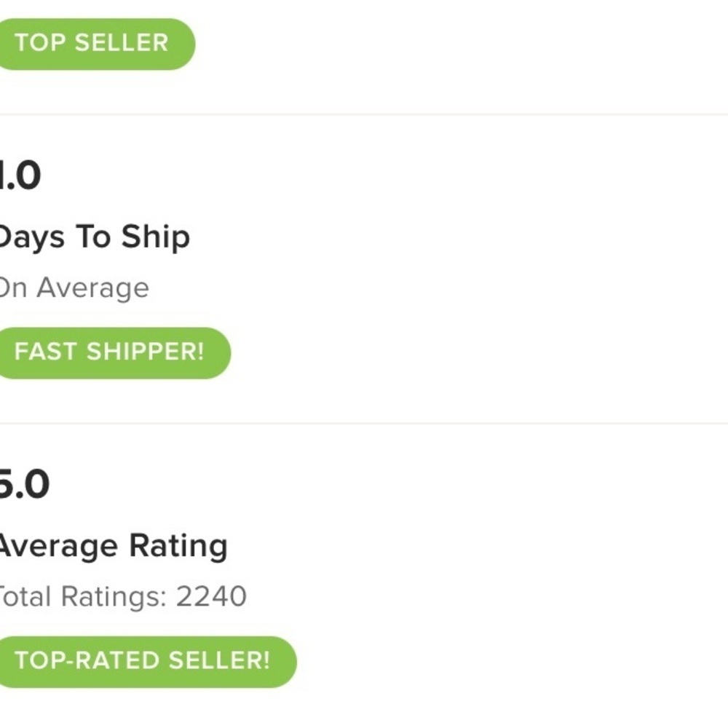Viewport: 728px width, 728px height.
Task: Click the word Ship in the heading
Action: point(156,238)
